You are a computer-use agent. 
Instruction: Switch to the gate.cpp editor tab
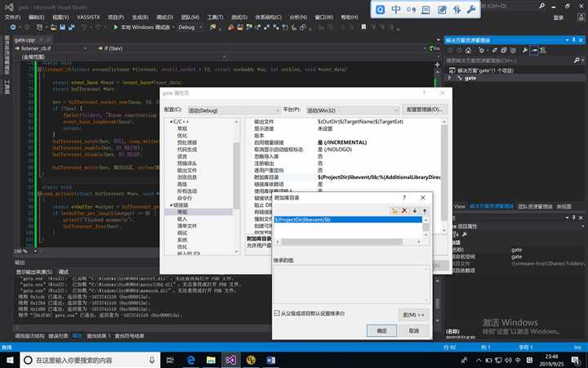click(x=24, y=39)
